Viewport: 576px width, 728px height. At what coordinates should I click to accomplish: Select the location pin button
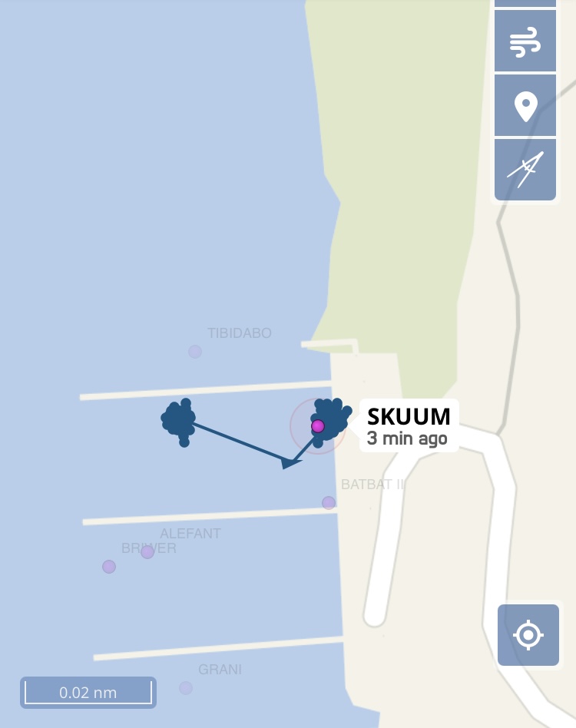[x=525, y=106]
